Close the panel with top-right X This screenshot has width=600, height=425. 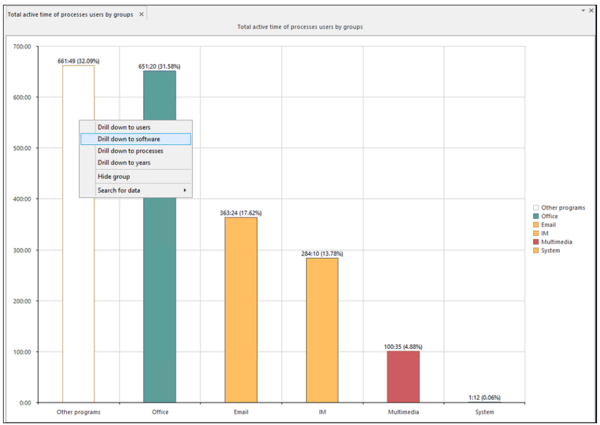[591, 9]
